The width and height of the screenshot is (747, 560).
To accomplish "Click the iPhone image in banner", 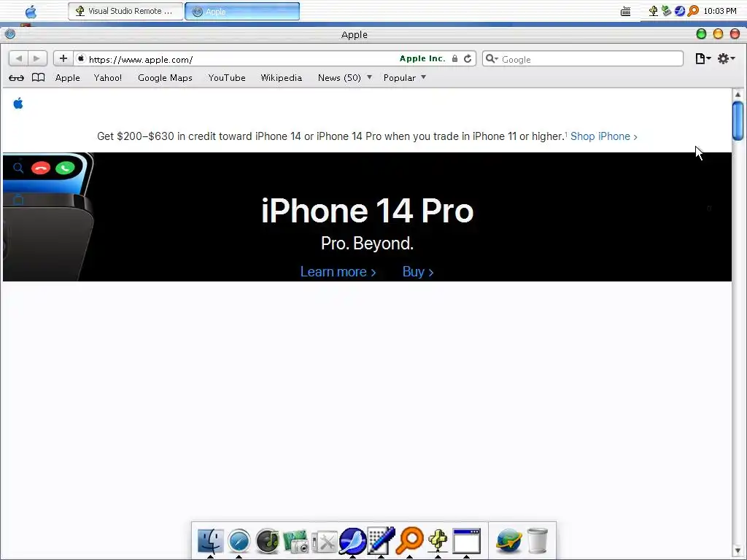I will pyautogui.click(x=48, y=217).
